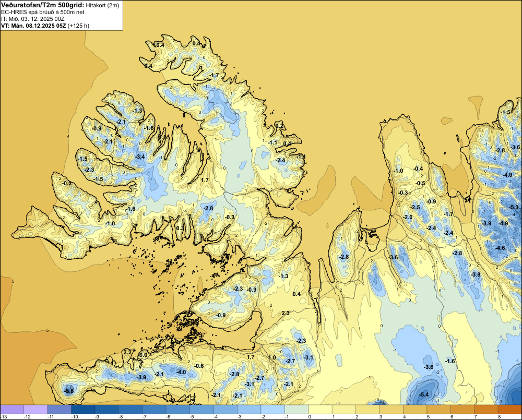Click the 'IT: Mið. 03. 12. 2025 00Z' line
Image resolution: width=522 pixels, height=420 pixels.
[x=32, y=19]
